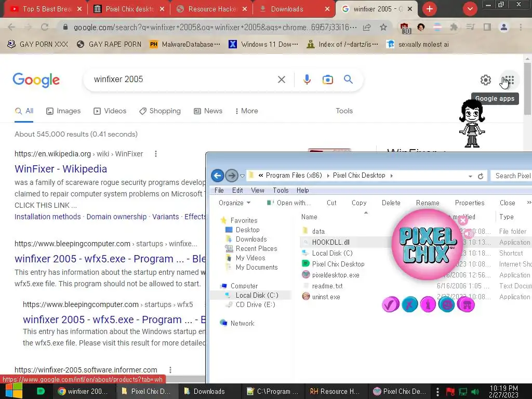
Task: Open the Chrome tab search dropdown
Action: point(470,9)
